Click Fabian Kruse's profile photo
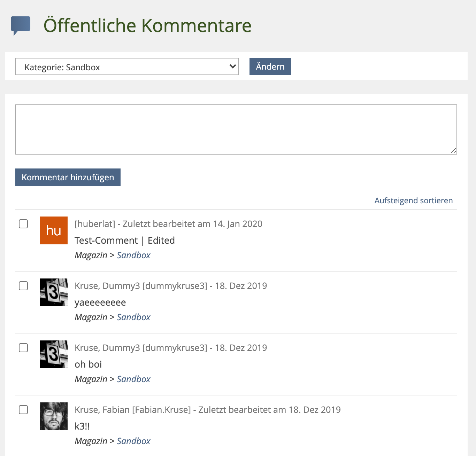Image resolution: width=476 pixels, height=456 pixels. (x=54, y=416)
